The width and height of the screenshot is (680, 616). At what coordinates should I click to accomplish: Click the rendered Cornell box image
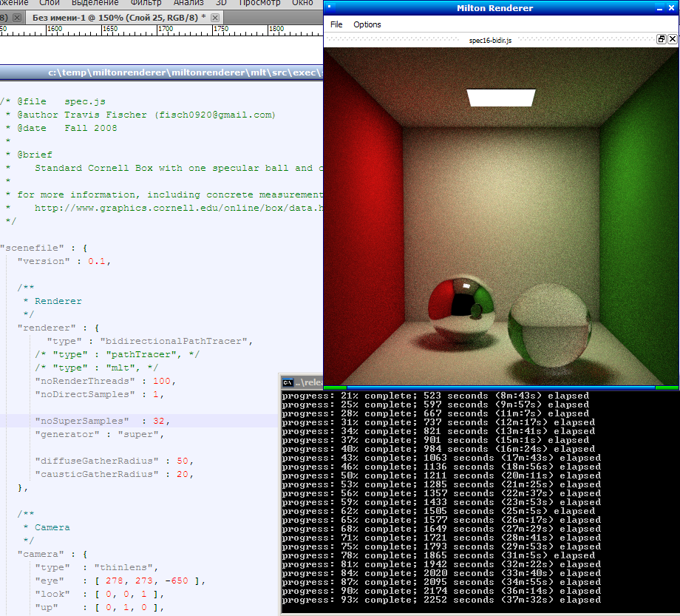tap(501, 216)
